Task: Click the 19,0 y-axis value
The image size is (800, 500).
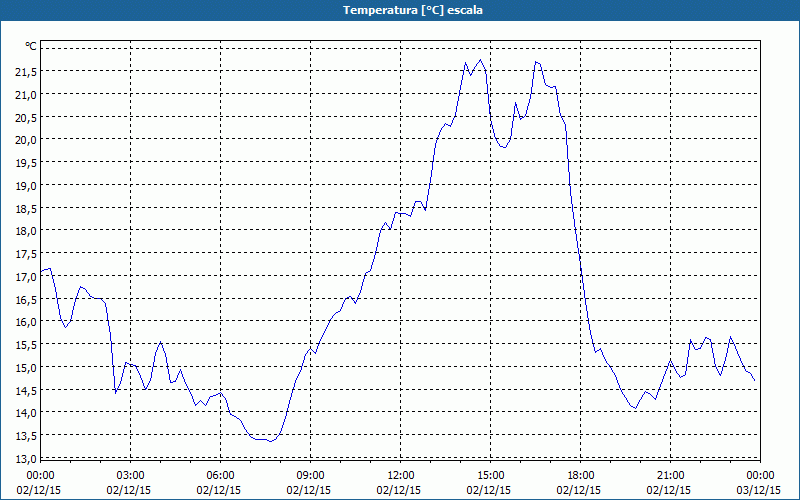Action: coord(26,186)
